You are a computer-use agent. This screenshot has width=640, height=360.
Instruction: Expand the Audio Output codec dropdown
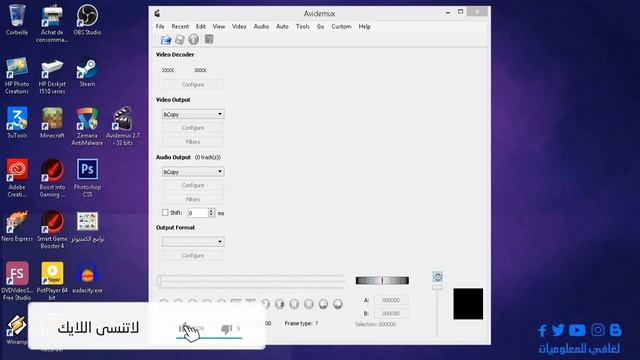[193, 172]
